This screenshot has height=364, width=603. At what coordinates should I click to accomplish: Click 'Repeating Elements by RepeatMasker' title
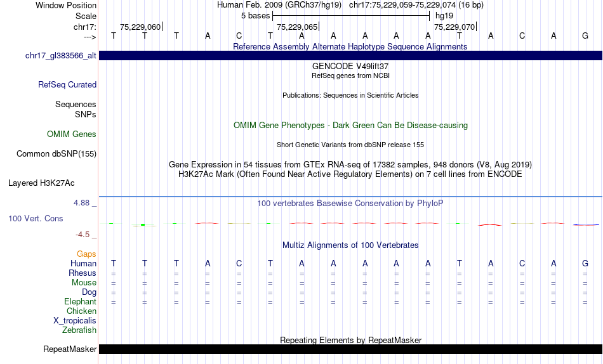[351, 340]
